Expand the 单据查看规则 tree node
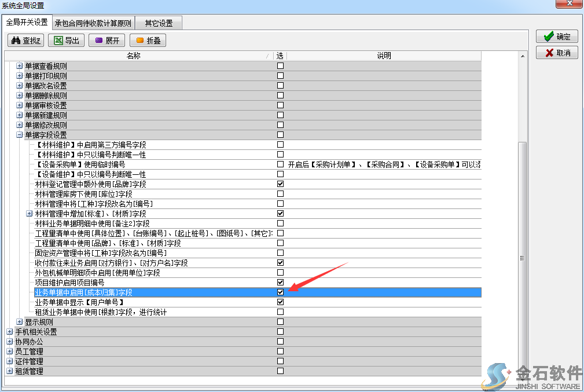The image size is (584, 392). 19,66
